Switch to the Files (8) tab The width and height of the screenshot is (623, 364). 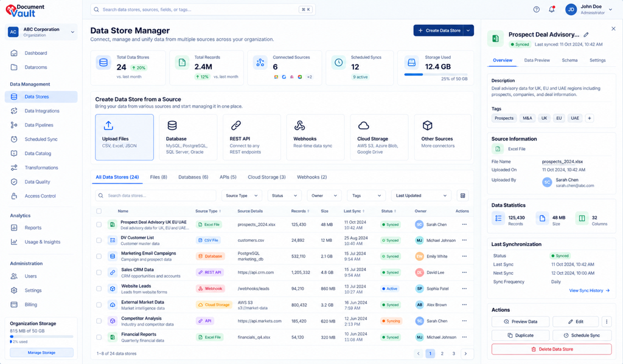coord(159,177)
